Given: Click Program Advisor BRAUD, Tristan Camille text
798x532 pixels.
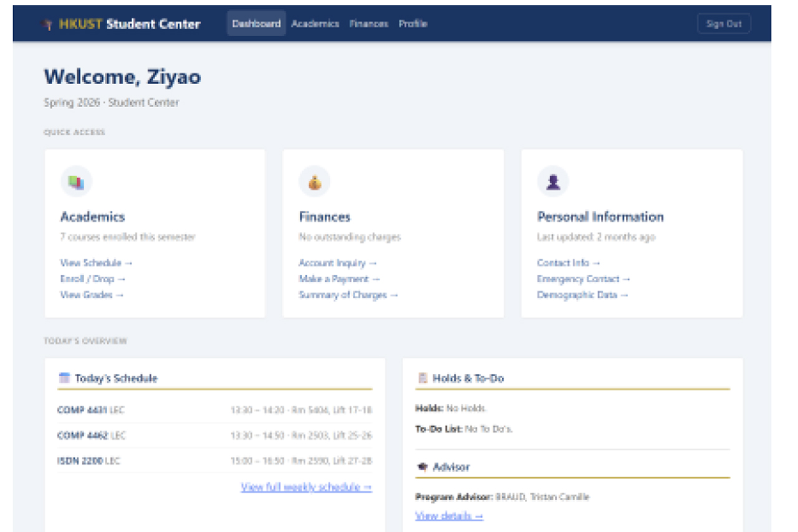Looking at the screenshot, I should click(502, 497).
